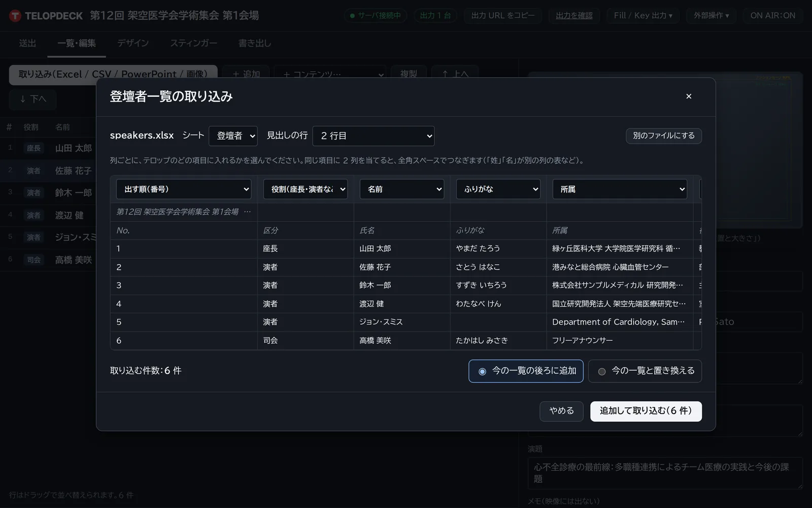
Task: Open the 見出しの行 dropdown showing 2 行目
Action: tap(374, 136)
